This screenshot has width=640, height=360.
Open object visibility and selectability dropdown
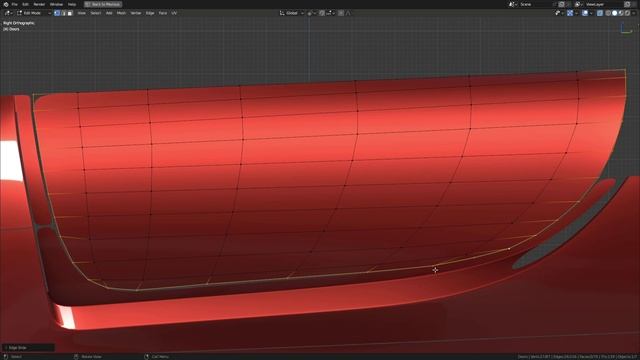pyautogui.click(x=560, y=13)
